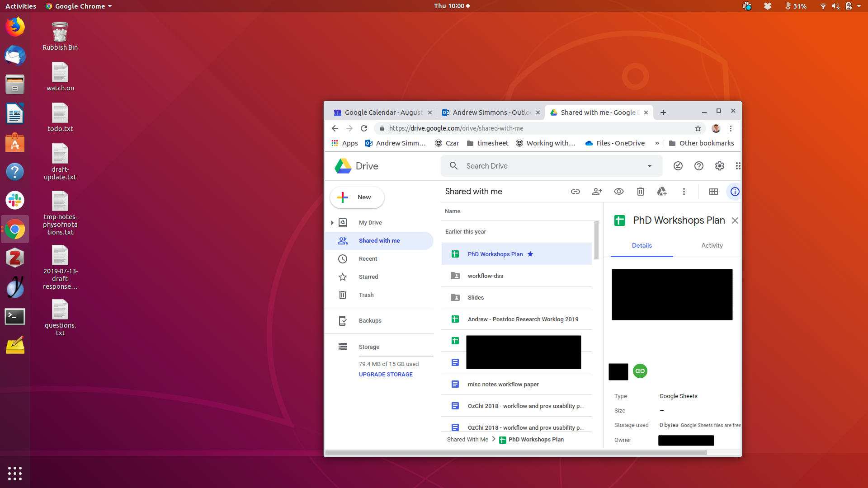Expand the My Drive tree arrow
The height and width of the screenshot is (488, 868).
click(x=332, y=222)
